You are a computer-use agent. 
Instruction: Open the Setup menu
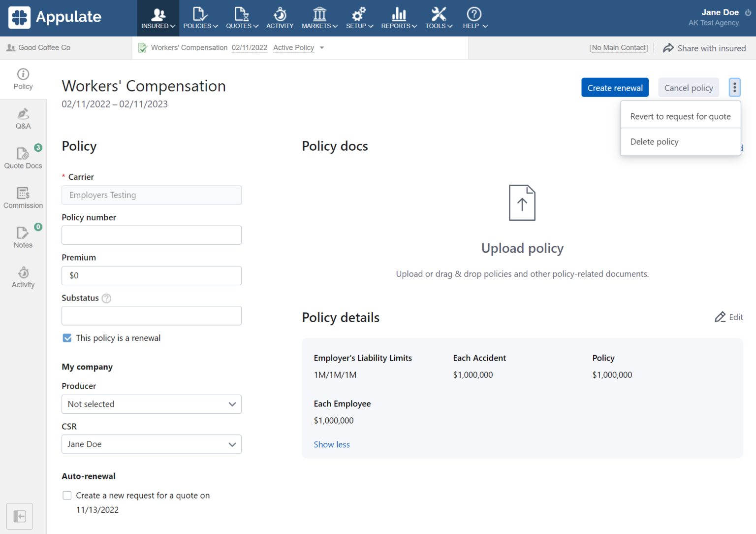click(x=359, y=18)
